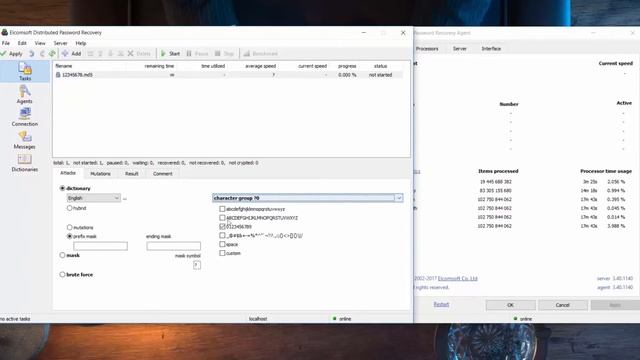Select the 12345678.md5 task row
Viewport: 640px width, 360px height.
(229, 75)
